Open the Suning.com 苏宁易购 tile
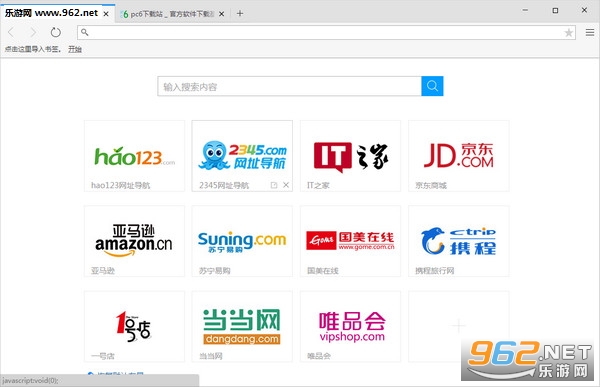The width and height of the screenshot is (600, 387). click(242, 241)
